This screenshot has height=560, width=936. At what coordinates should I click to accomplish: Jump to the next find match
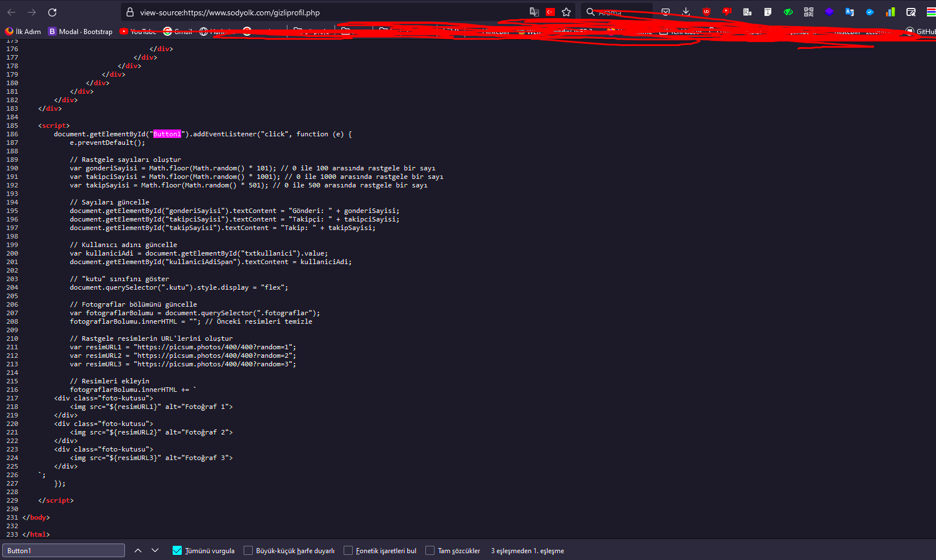(x=155, y=550)
